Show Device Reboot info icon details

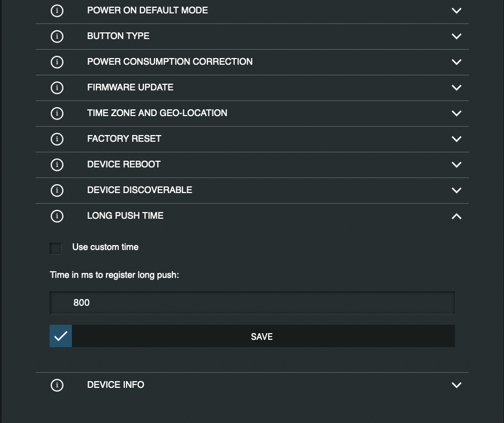57,165
